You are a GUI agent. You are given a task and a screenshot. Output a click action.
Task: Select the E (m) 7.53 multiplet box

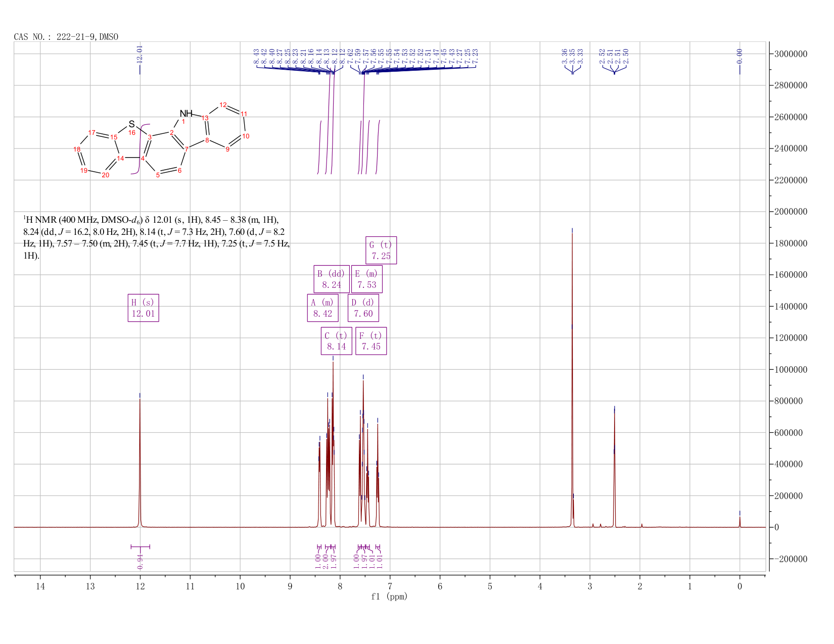tap(366, 279)
